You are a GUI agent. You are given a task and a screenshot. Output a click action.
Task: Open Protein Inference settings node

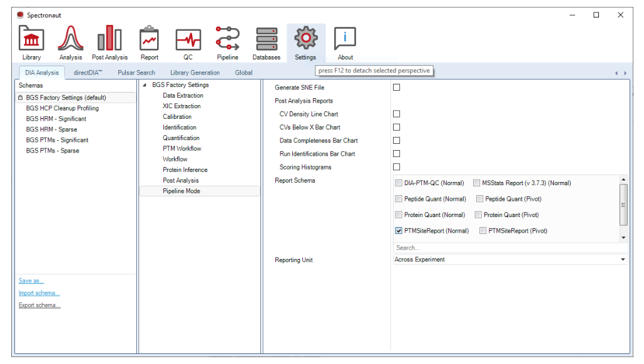(185, 170)
